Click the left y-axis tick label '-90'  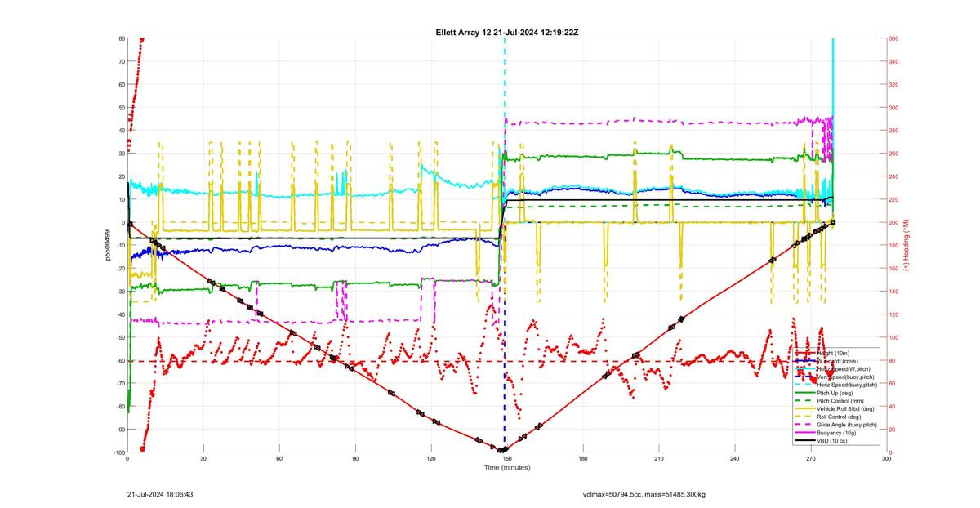(x=119, y=430)
